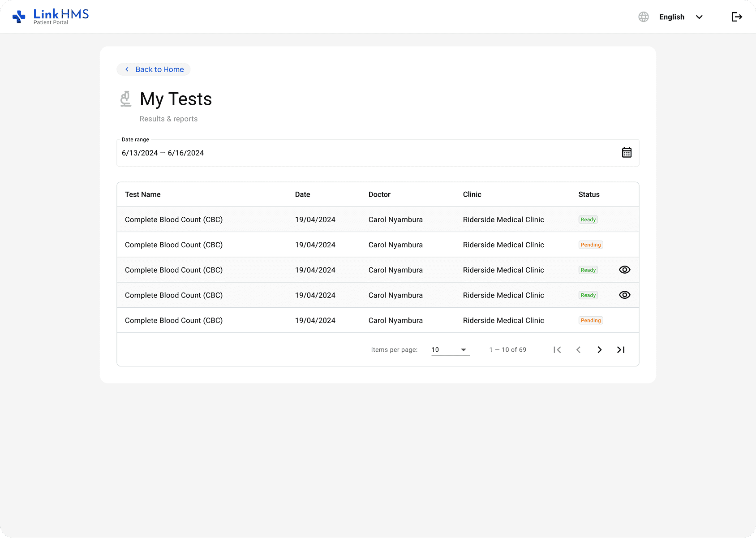Open the calendar date picker icon
This screenshot has width=756, height=538.
[x=627, y=153]
